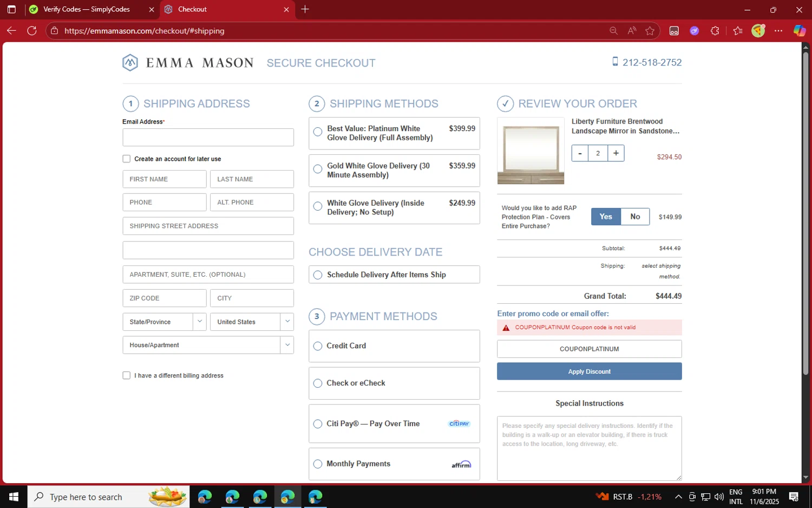The height and width of the screenshot is (508, 812).
Task: Open browser extensions puzzle icon
Action: point(715,31)
